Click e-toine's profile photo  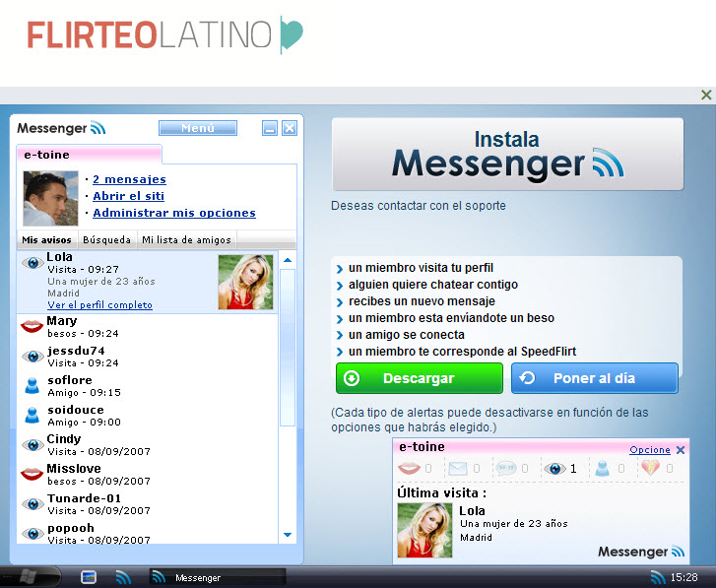pos(50,198)
